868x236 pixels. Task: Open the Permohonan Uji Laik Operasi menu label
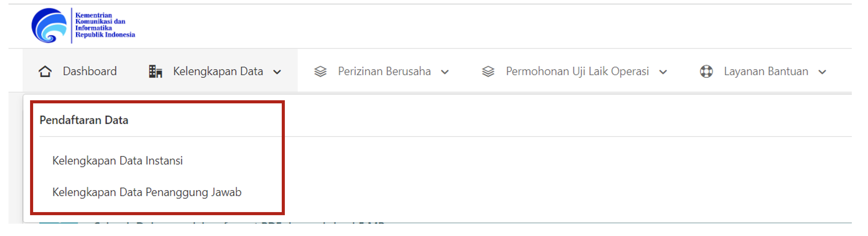tap(577, 71)
